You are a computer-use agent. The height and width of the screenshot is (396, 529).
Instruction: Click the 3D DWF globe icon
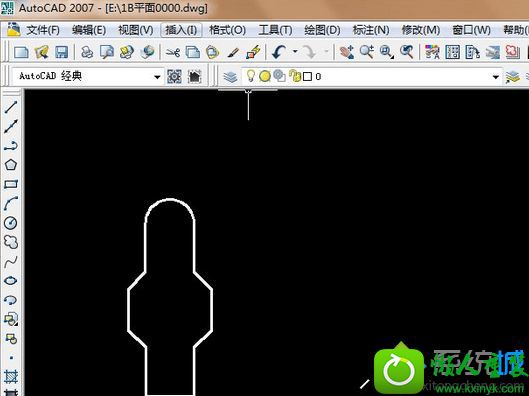click(x=147, y=52)
